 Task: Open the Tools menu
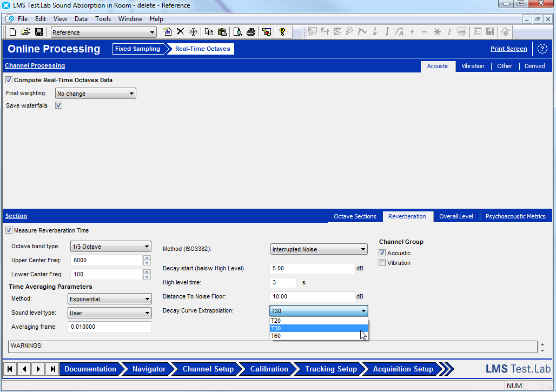pos(103,19)
